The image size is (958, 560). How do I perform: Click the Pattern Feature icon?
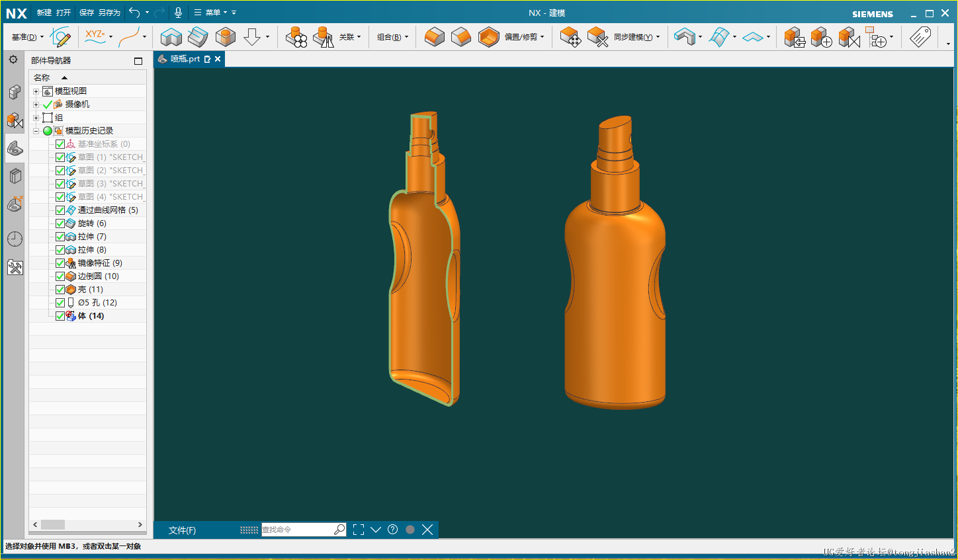(x=296, y=37)
